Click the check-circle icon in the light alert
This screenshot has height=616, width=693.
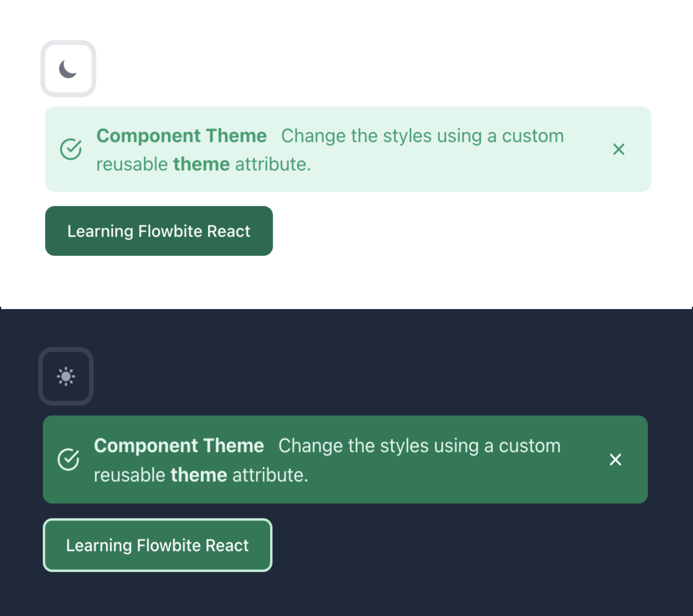71,149
